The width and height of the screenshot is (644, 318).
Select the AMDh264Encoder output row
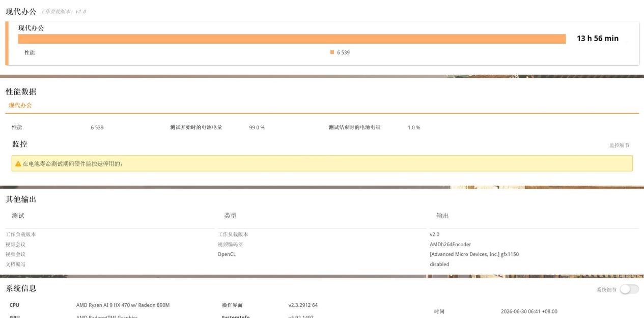click(450, 244)
